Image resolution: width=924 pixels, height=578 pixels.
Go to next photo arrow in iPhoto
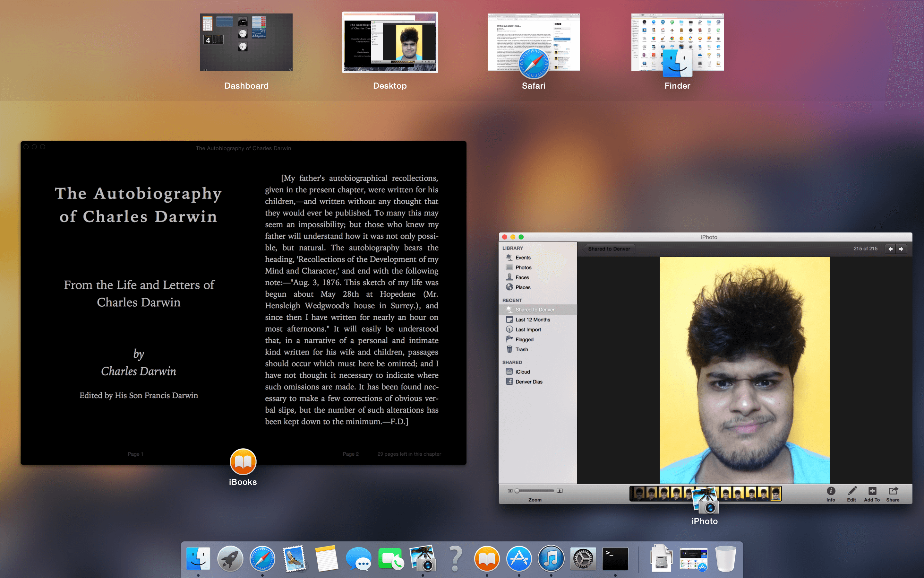[902, 249]
